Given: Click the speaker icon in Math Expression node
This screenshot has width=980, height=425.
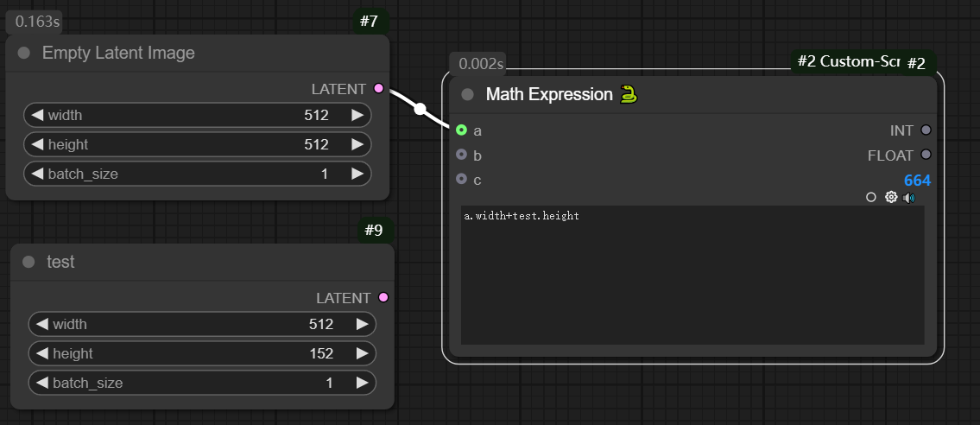Looking at the screenshot, I should 909,198.
